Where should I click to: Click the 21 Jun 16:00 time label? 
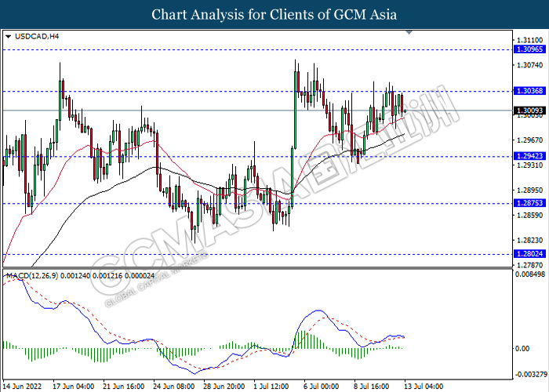pyautogui.click(x=124, y=387)
